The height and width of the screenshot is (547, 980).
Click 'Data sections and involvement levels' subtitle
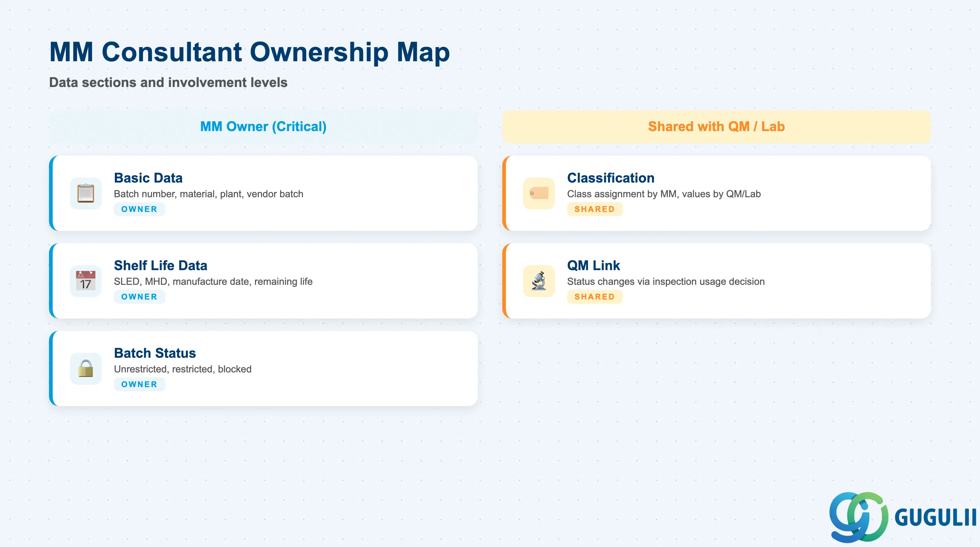(x=168, y=82)
